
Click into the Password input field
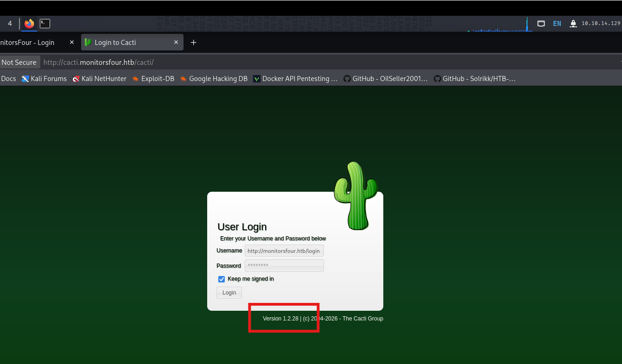(x=284, y=265)
